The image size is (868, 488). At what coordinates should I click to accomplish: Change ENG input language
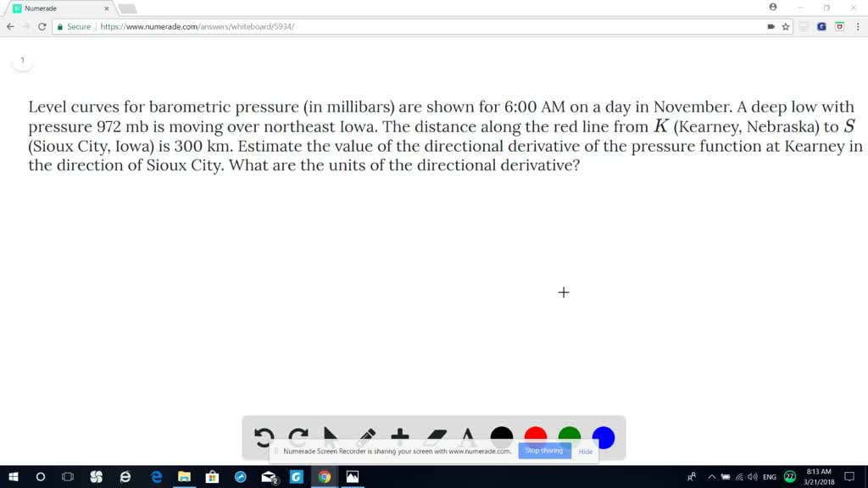(x=770, y=476)
